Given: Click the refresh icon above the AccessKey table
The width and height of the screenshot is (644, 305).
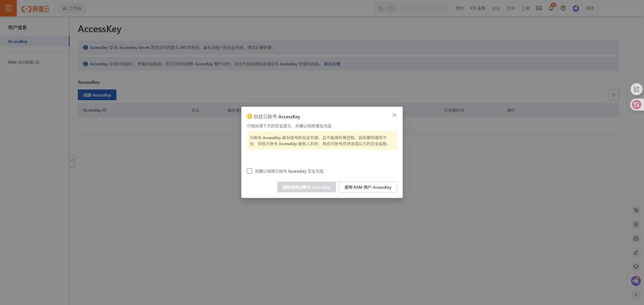Looking at the screenshot, I should (613, 95).
